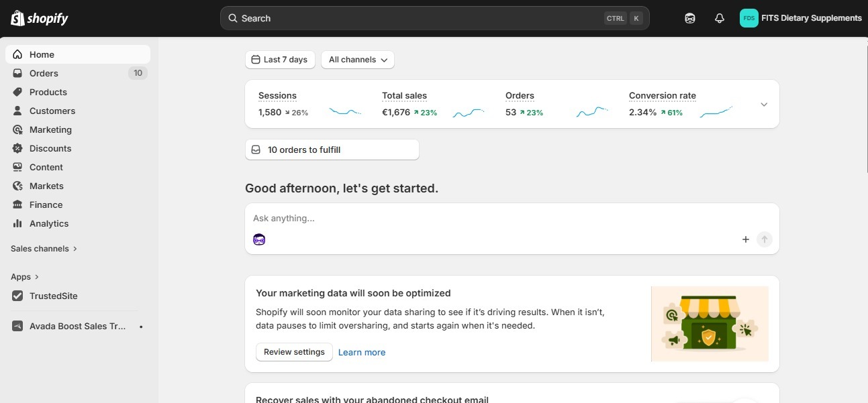Open Markets page
This screenshot has height=403, width=868.
point(78,186)
